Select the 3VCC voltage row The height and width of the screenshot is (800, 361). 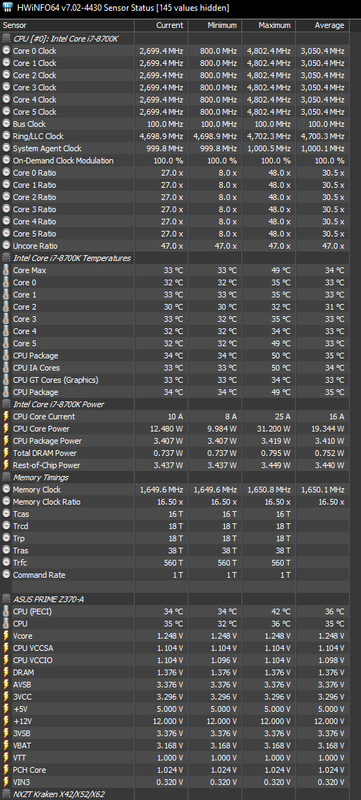174,697
